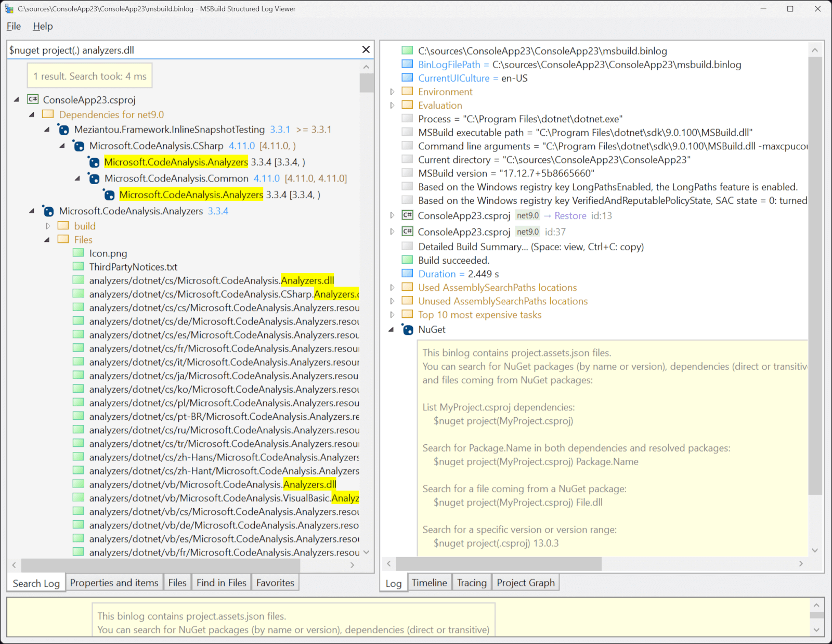Click the Restore link for ConsoleApp23.csproj
832x644 pixels.
[570, 215]
